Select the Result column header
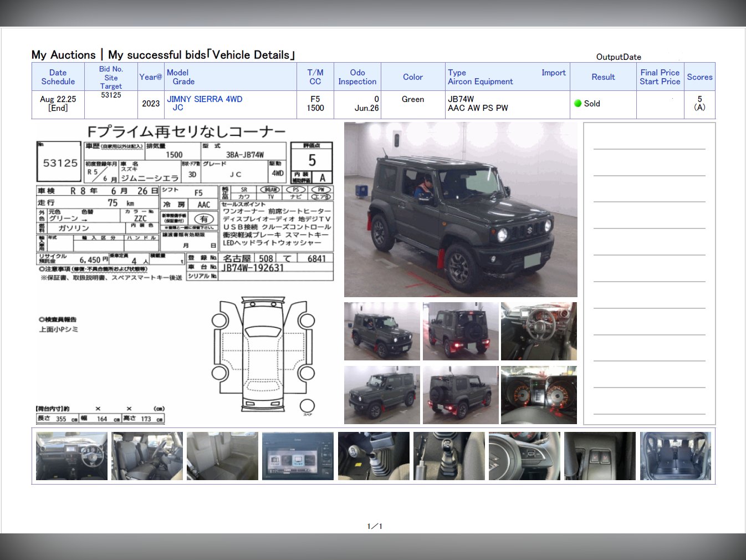The height and width of the screenshot is (560, 746). 603,77
